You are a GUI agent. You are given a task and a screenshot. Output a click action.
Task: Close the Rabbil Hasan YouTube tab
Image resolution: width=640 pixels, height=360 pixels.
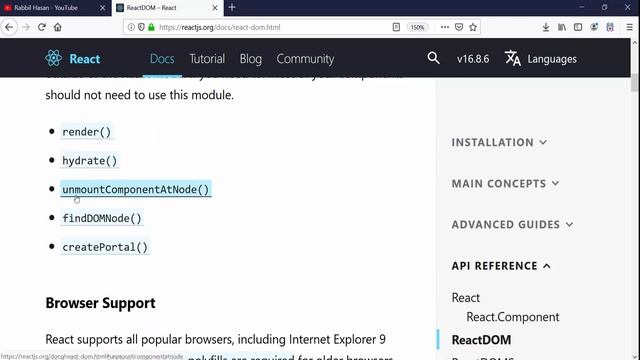102,8
